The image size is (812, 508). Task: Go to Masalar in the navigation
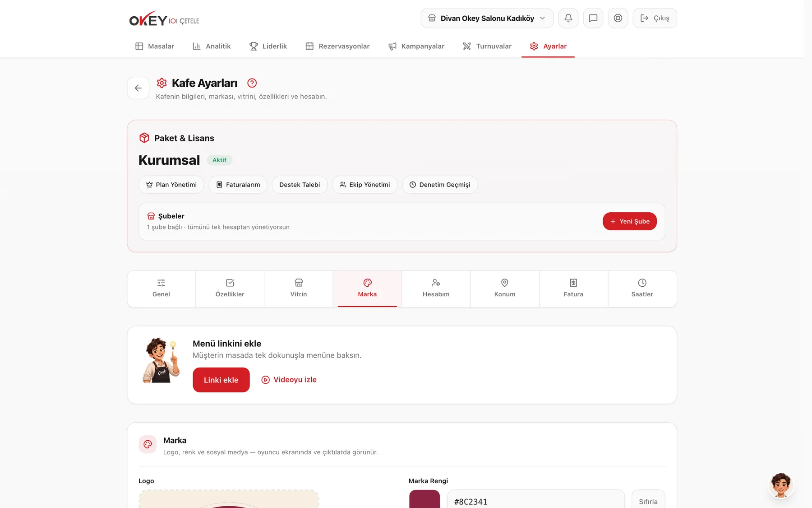[155, 46]
